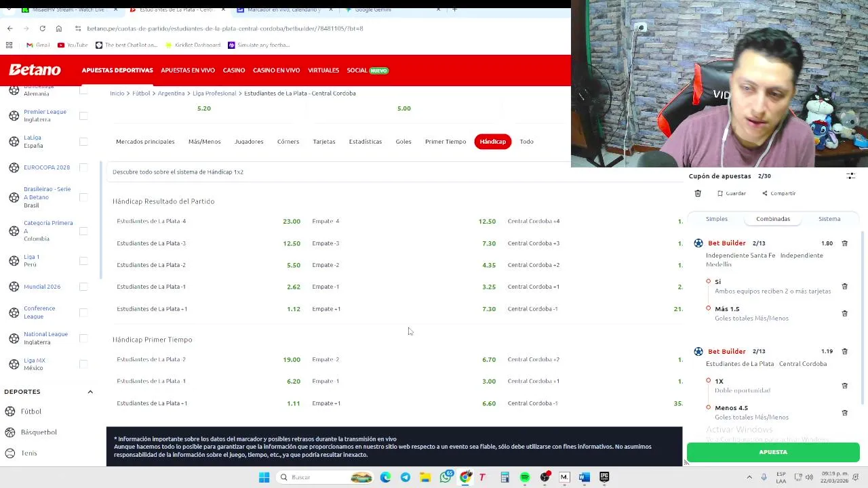The image size is (868, 488).
Task: Switch to Mercados principales tab
Action: (145, 142)
